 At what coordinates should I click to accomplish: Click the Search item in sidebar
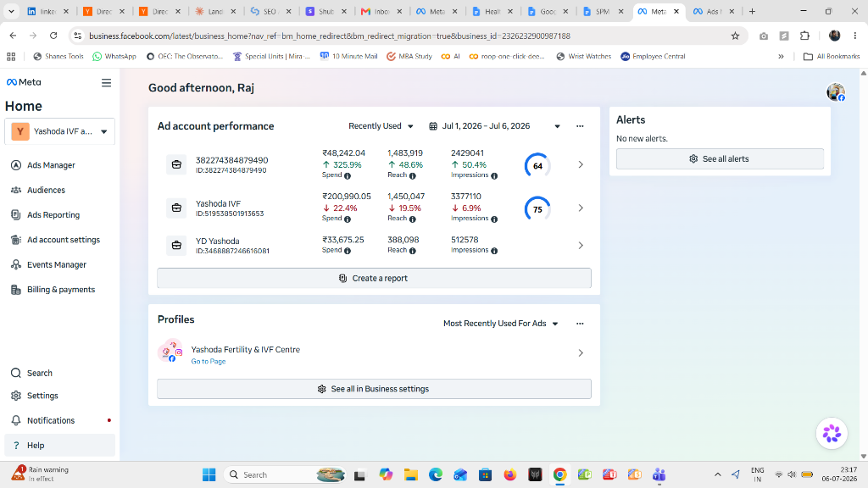39,373
